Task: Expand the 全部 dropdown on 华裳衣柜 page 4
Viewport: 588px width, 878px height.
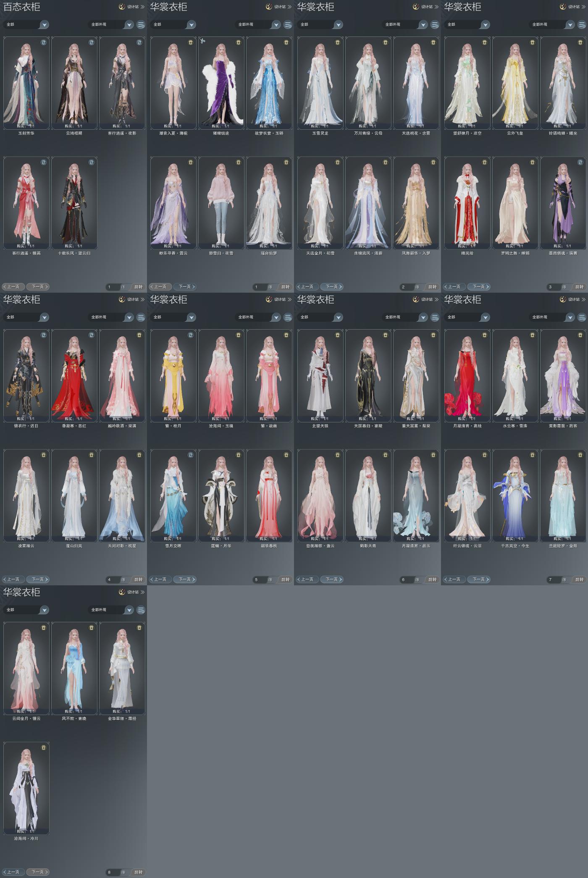Action: click(x=26, y=317)
